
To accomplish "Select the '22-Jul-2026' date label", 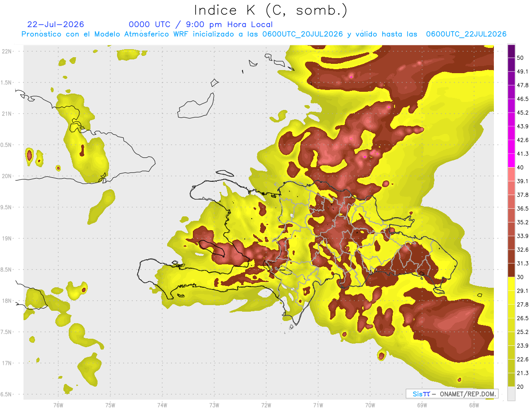I will click(55, 24).
